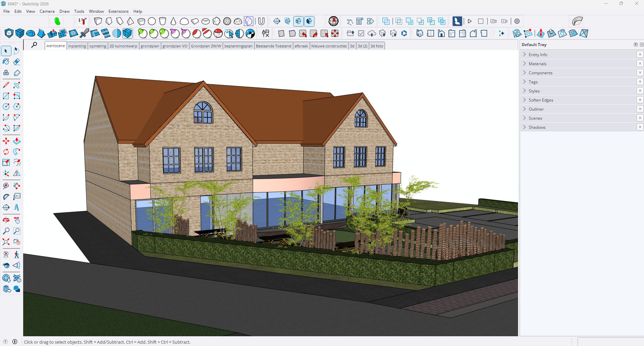Select the Paint Bucket tool
The width and height of the screenshot is (644, 346).
point(6,62)
